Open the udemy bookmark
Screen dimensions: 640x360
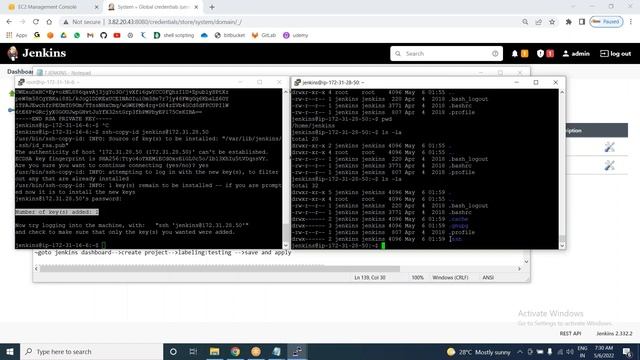tap(296, 36)
